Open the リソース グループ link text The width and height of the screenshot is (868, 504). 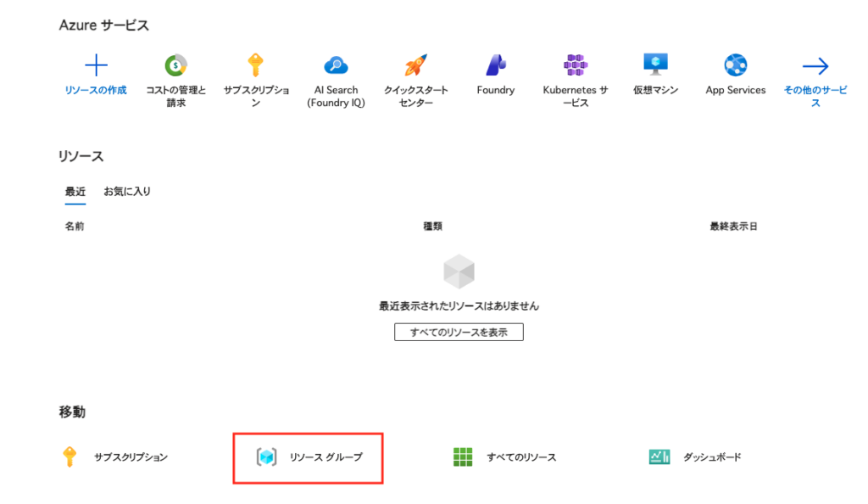point(326,457)
